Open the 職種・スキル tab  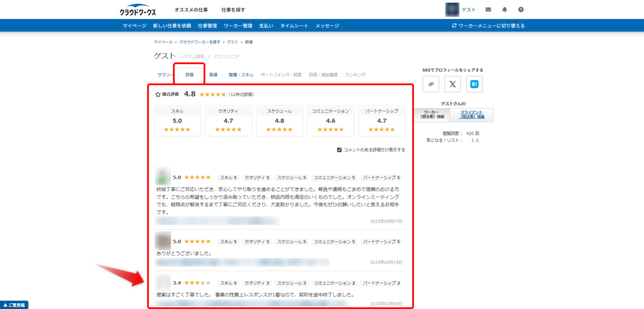pyautogui.click(x=241, y=75)
